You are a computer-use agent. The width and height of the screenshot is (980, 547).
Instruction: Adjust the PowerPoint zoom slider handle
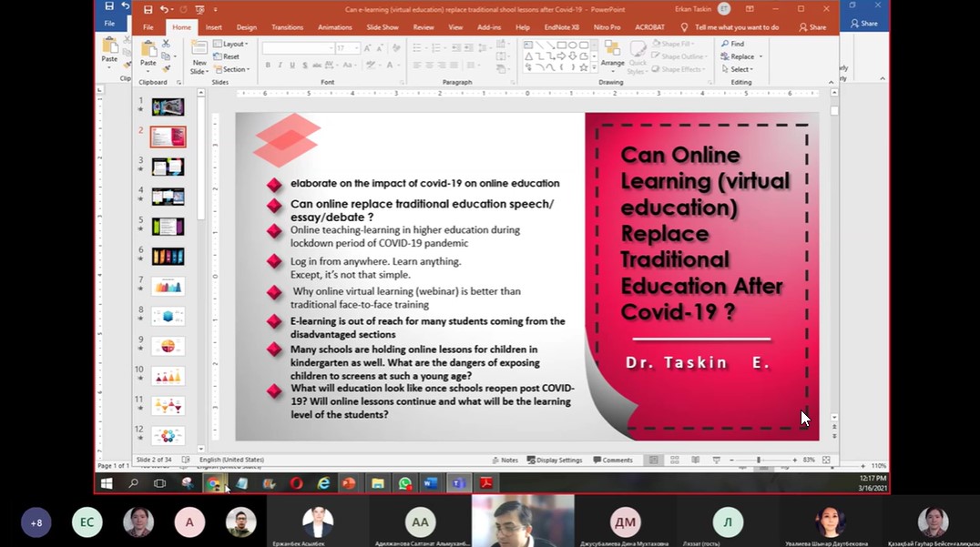[759, 461]
